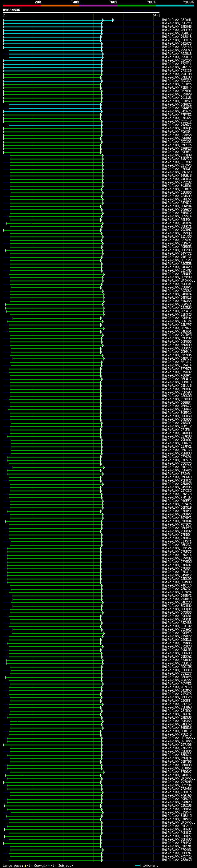This screenshot has width=197, height=868.
Task: Select the UniRef100_C3RXI5 label
Action: (177, 40)
